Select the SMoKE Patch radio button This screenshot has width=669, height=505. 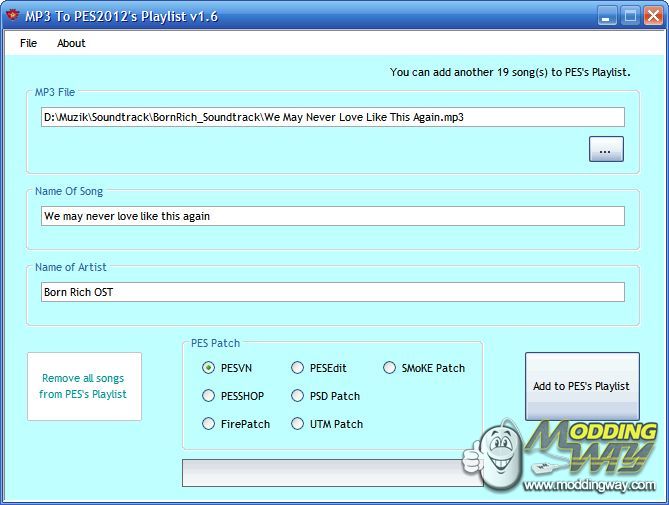[x=390, y=368]
